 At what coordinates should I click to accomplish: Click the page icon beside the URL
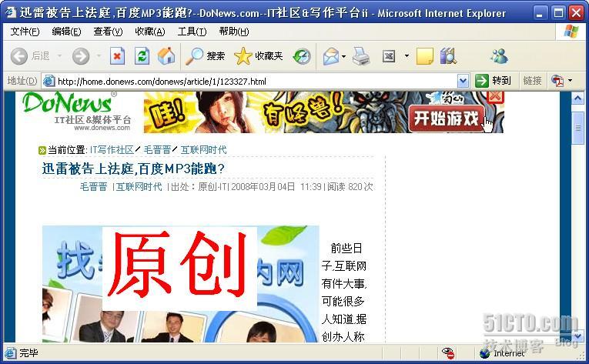click(x=49, y=81)
